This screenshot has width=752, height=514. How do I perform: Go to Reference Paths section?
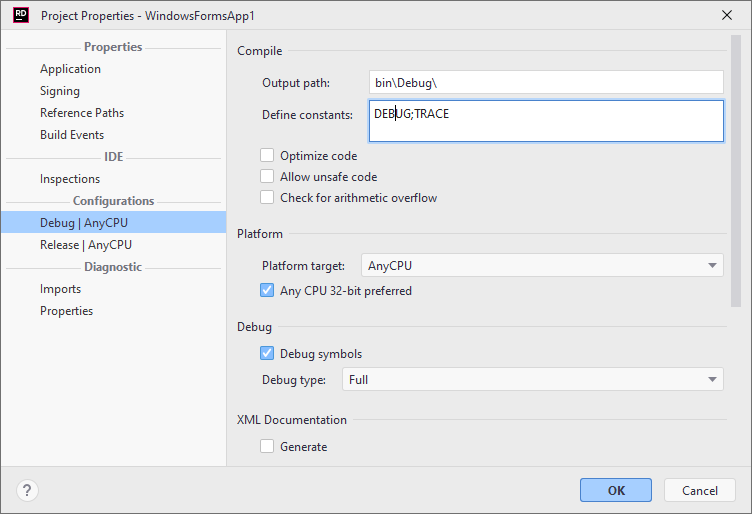pos(82,113)
